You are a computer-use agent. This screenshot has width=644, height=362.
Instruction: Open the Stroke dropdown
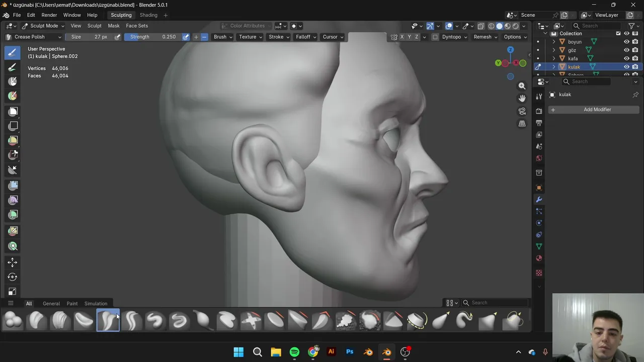[279, 37]
